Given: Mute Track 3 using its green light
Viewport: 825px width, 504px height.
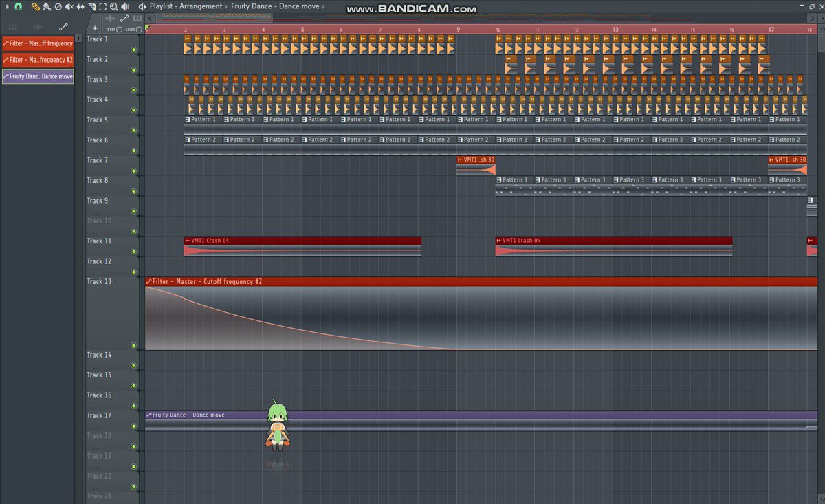Looking at the screenshot, I should (x=134, y=90).
